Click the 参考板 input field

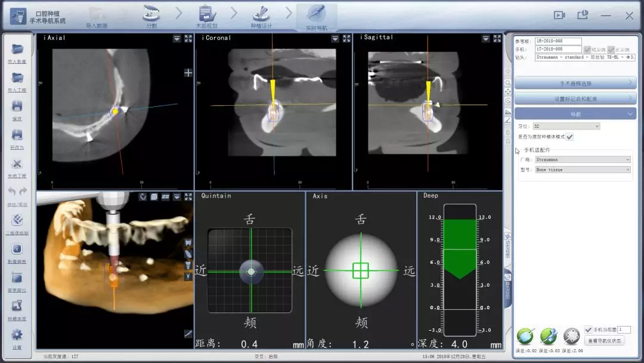point(558,41)
